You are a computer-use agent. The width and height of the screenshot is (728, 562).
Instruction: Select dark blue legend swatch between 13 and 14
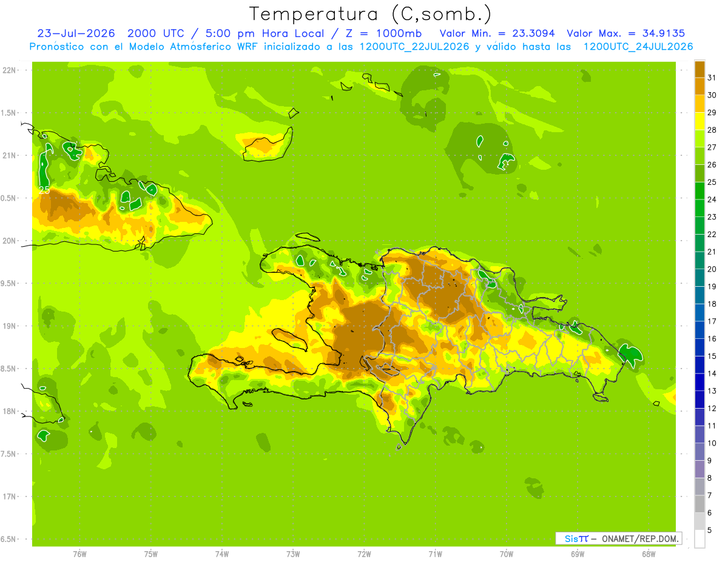pos(699,382)
